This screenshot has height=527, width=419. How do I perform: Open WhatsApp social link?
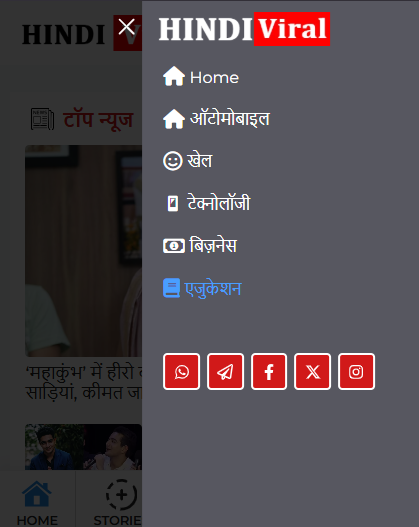click(181, 372)
